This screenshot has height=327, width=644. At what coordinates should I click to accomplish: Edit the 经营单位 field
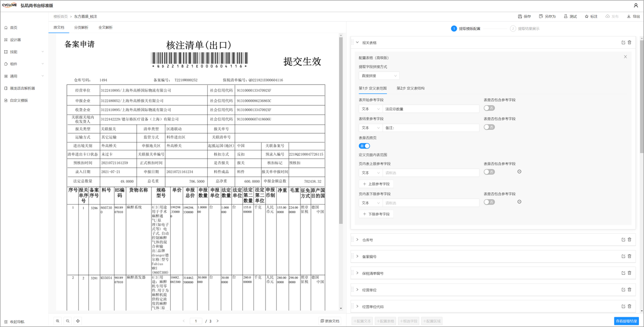point(623,290)
